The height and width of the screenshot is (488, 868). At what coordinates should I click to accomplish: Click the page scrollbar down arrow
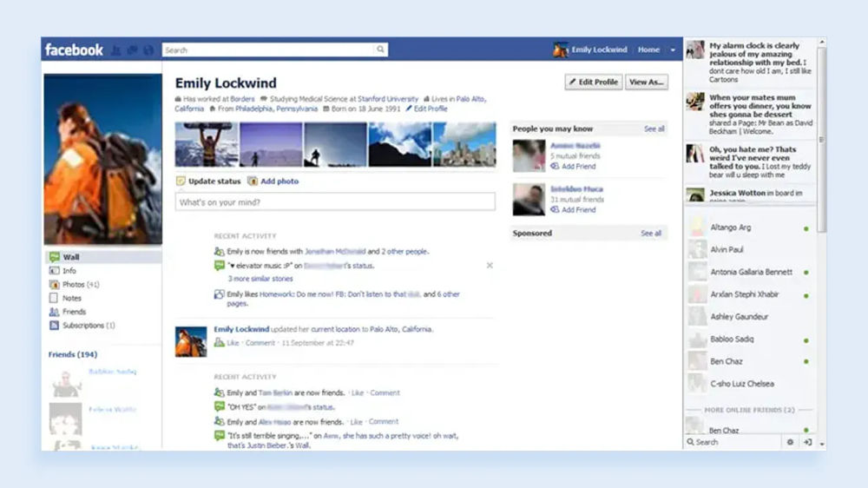click(x=822, y=444)
